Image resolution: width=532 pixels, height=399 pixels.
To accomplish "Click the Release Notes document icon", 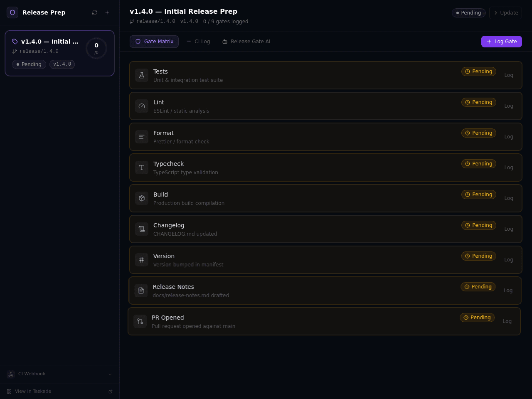I will tap(141, 291).
